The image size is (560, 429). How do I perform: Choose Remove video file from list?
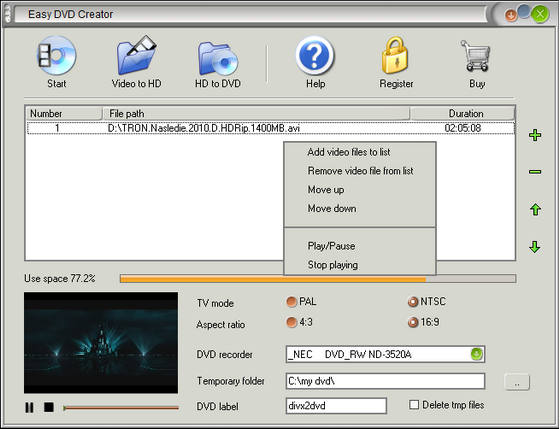[360, 171]
